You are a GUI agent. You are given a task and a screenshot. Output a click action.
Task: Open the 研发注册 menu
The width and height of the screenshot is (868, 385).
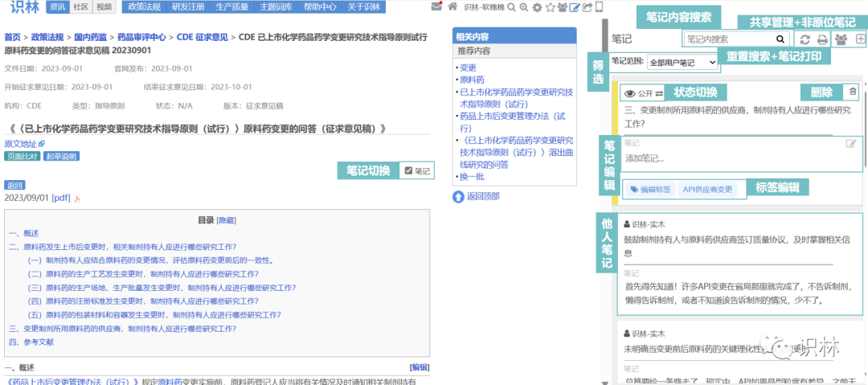188,7
